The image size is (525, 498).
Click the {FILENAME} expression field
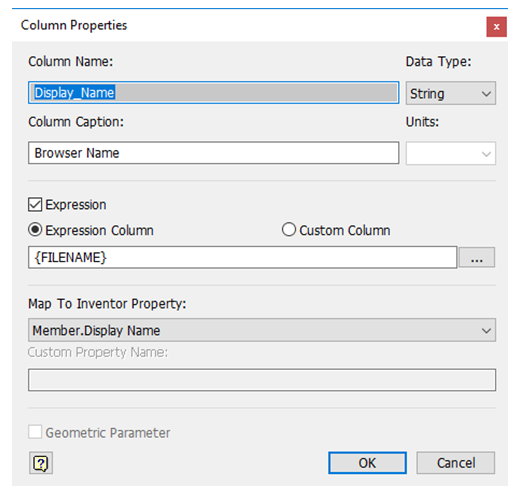pyautogui.click(x=242, y=257)
